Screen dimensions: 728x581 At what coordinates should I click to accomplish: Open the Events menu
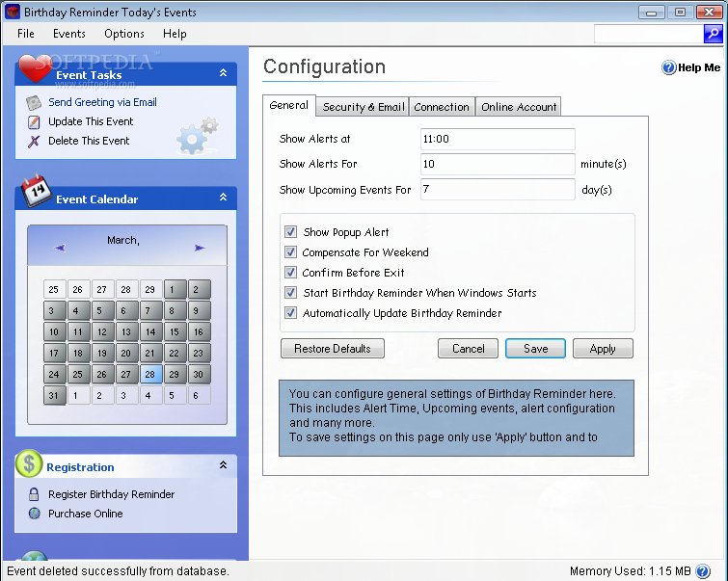[69, 34]
